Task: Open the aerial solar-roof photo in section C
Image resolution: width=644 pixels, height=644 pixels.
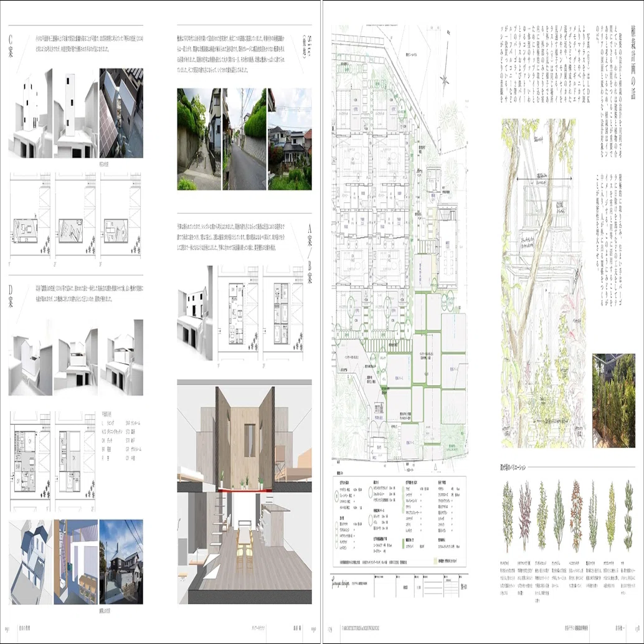Action: point(121,113)
